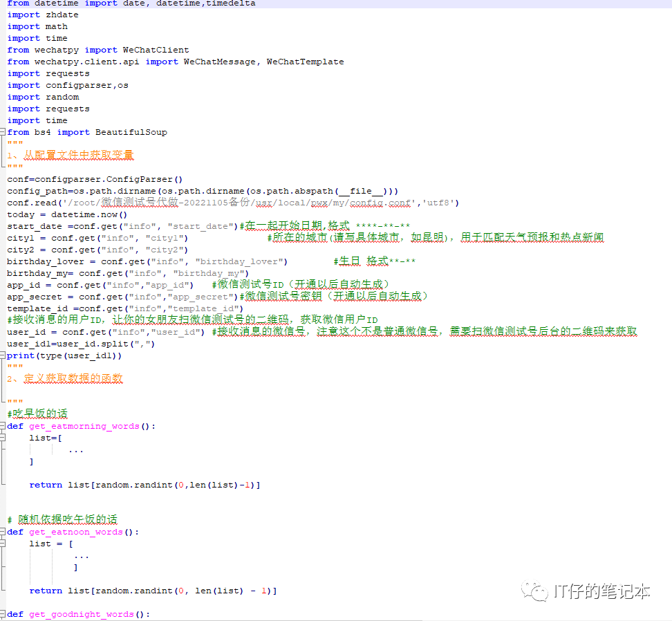Click the comment '#生日 格式**-**'

click(375, 261)
